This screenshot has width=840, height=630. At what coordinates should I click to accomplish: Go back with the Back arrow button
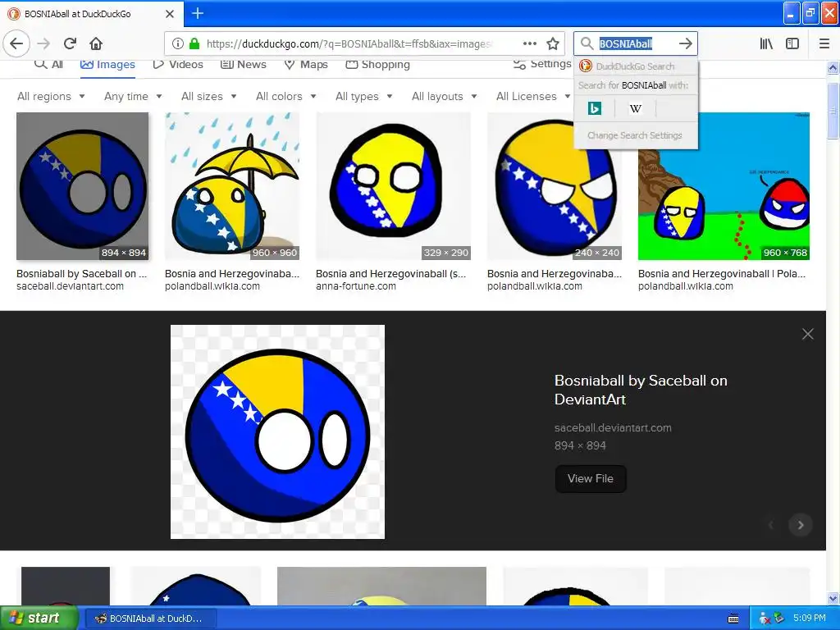(16, 43)
